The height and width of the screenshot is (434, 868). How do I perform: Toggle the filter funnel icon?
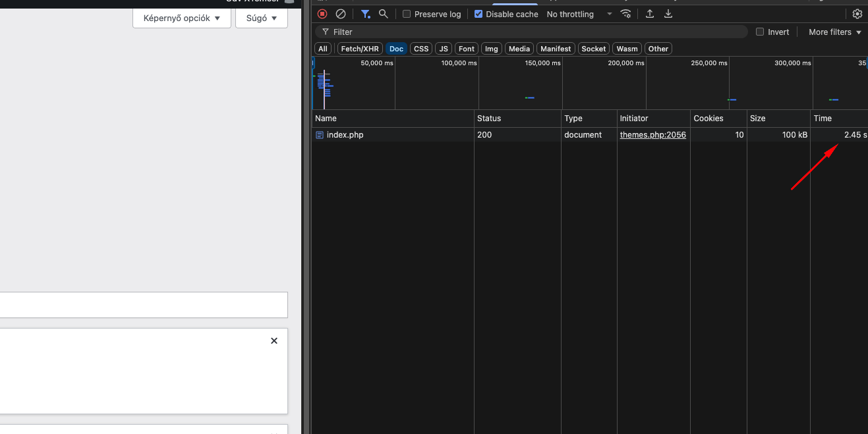(x=365, y=14)
